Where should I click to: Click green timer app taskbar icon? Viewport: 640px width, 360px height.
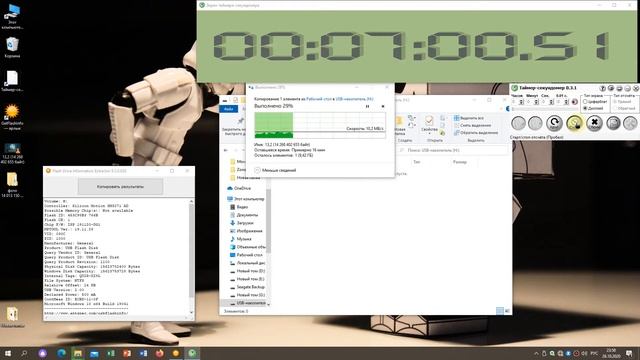192,353
